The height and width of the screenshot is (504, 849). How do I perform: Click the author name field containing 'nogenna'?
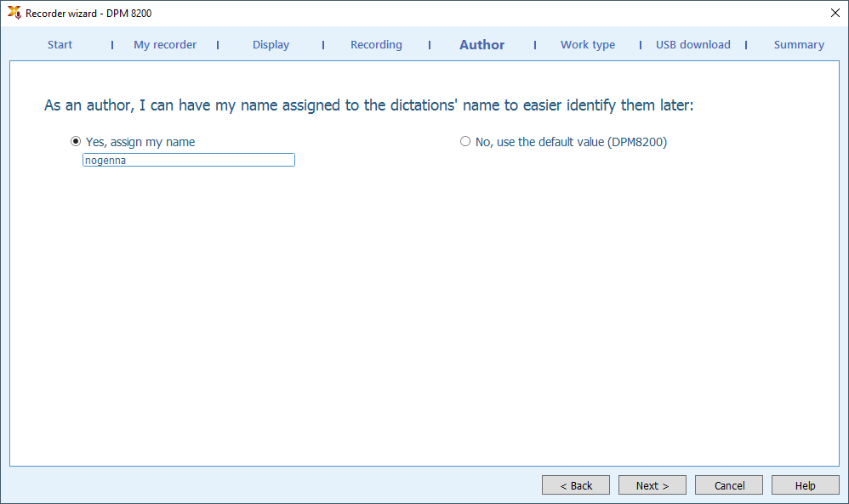[x=188, y=160]
